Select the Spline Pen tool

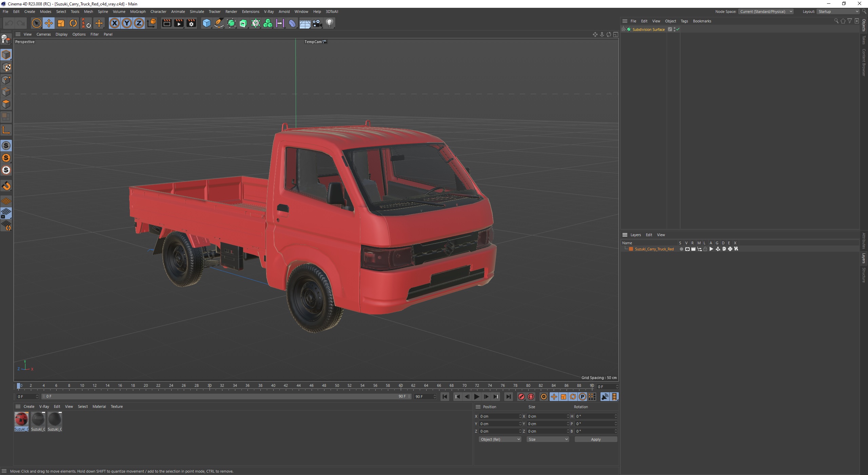click(219, 23)
